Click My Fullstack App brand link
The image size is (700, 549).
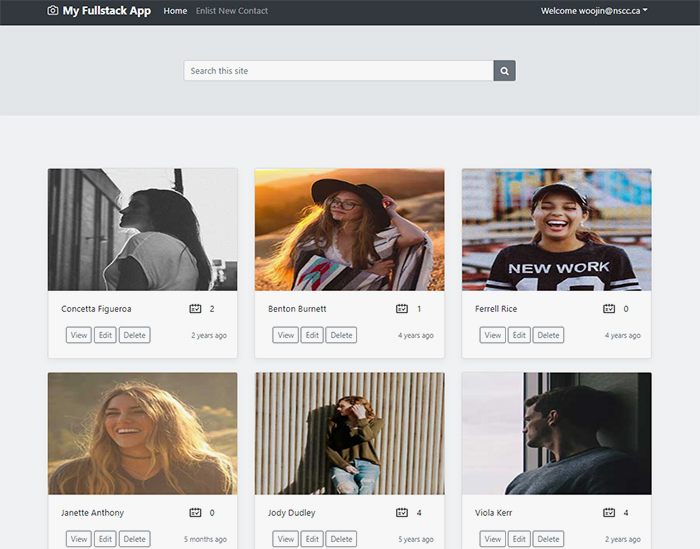click(106, 11)
